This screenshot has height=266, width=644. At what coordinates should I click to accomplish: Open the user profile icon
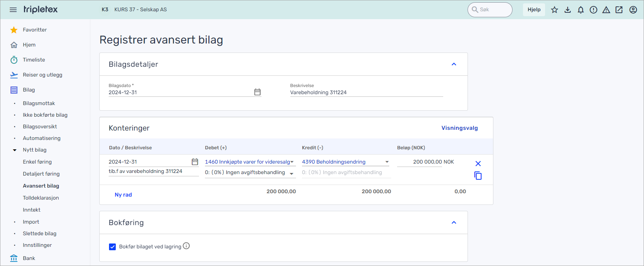633,10
